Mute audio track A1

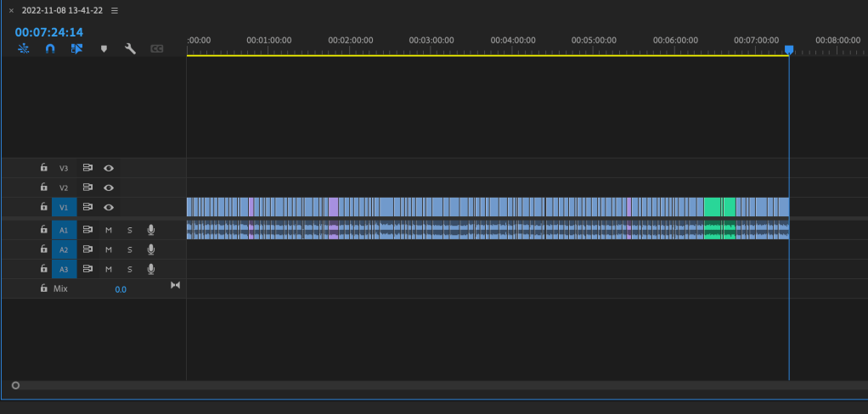109,229
